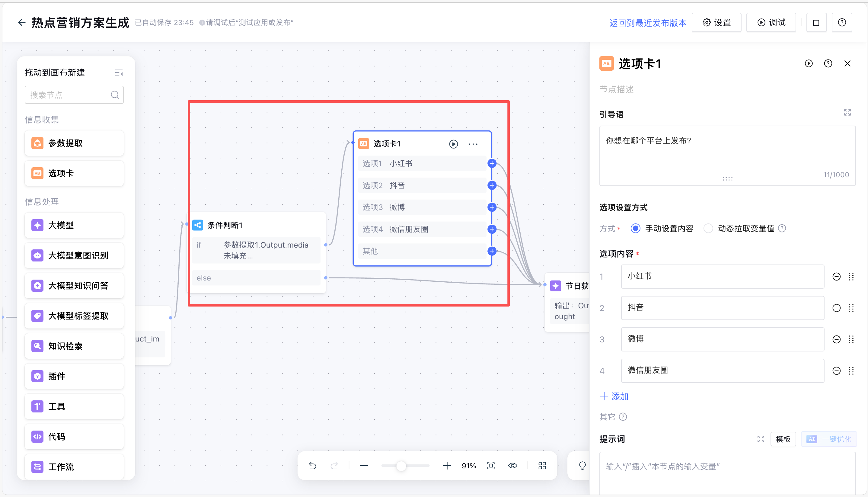Click the copy icon in top header

[x=816, y=23]
